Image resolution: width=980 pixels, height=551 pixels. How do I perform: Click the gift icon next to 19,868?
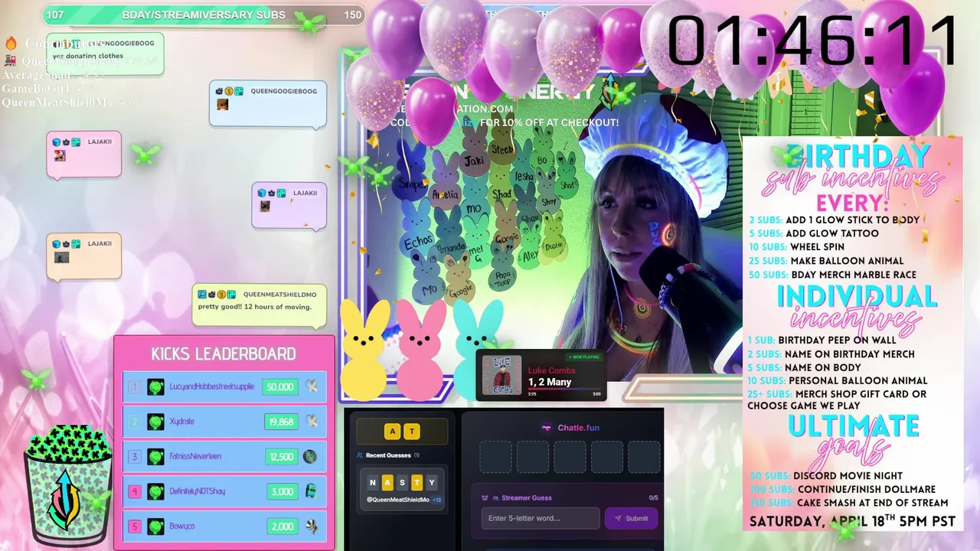pos(312,421)
